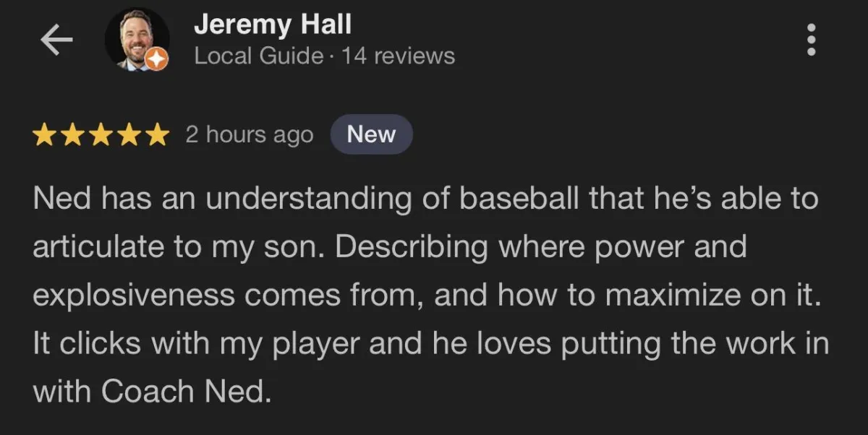Click the review line starting 'articulate to my son'
Viewport: 868px width, 435px height.
point(389,247)
